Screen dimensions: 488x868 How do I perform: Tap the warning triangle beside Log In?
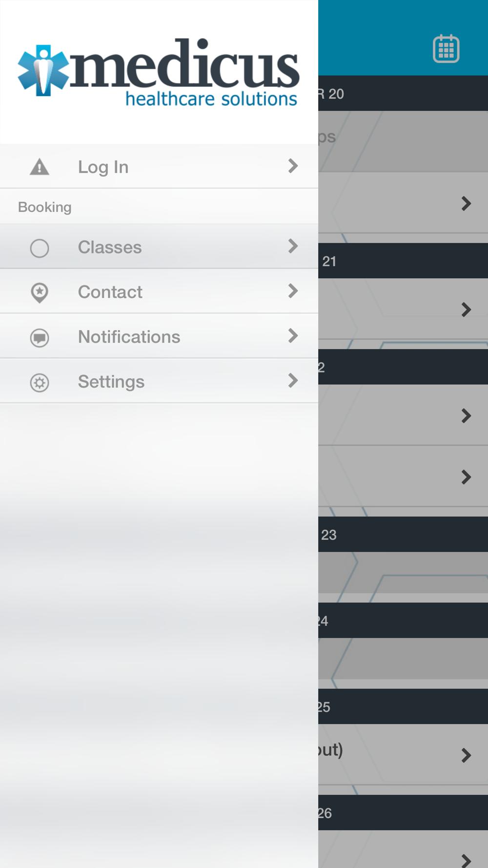(x=40, y=167)
